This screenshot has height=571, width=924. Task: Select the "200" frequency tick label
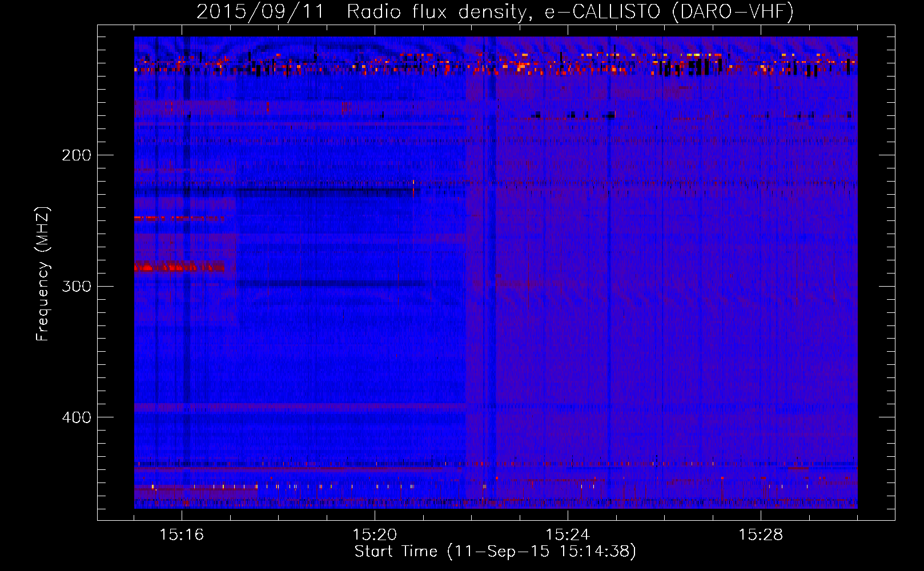[77, 155]
